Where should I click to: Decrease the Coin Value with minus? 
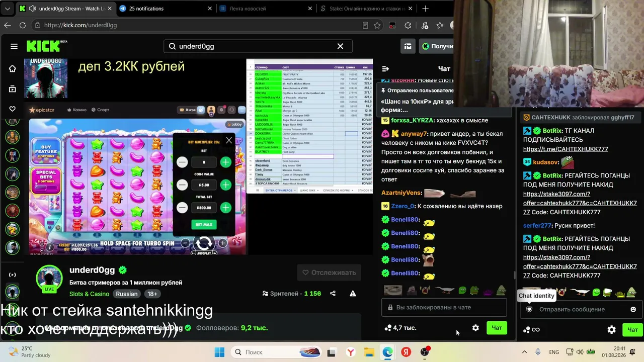pyautogui.click(x=182, y=185)
